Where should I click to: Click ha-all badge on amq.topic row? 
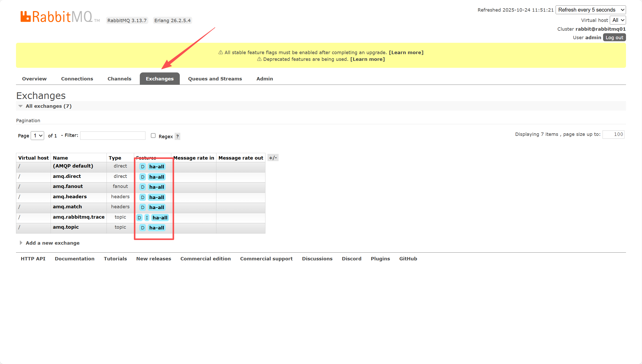pos(157,228)
